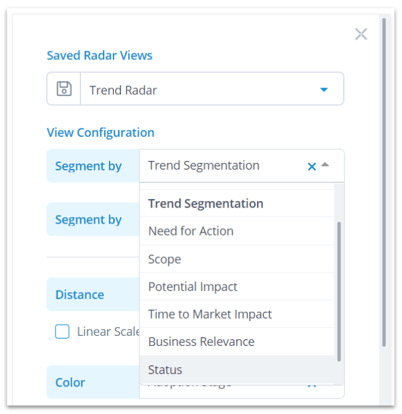Click the second Segment by label
The height and width of the screenshot is (414, 402).
coord(88,220)
